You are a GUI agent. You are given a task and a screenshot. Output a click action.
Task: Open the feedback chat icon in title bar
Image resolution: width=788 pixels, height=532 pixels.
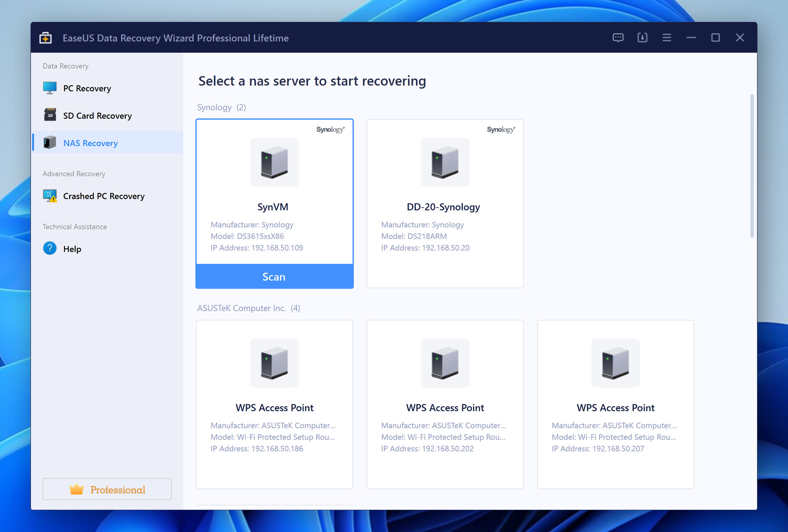coord(618,37)
